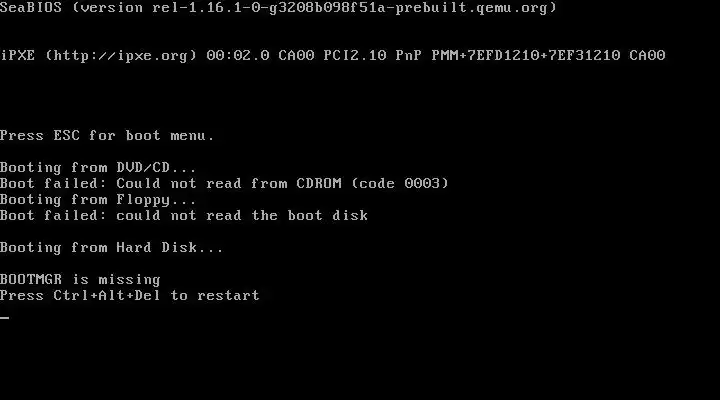Image resolution: width=720 pixels, height=400 pixels.
Task: Click the "Press ESC for boot menu" line
Action: (x=107, y=136)
